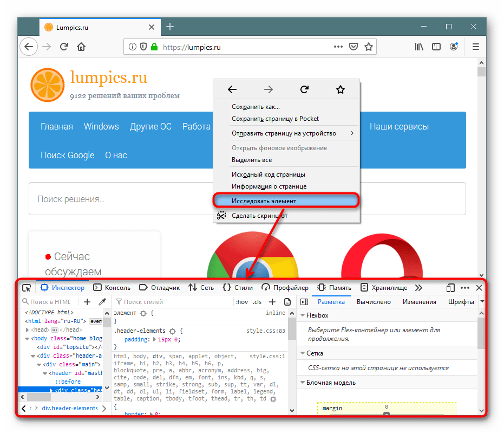Click the home button in the browser toolbar
Screen dimensions: 504x433
click(81, 47)
